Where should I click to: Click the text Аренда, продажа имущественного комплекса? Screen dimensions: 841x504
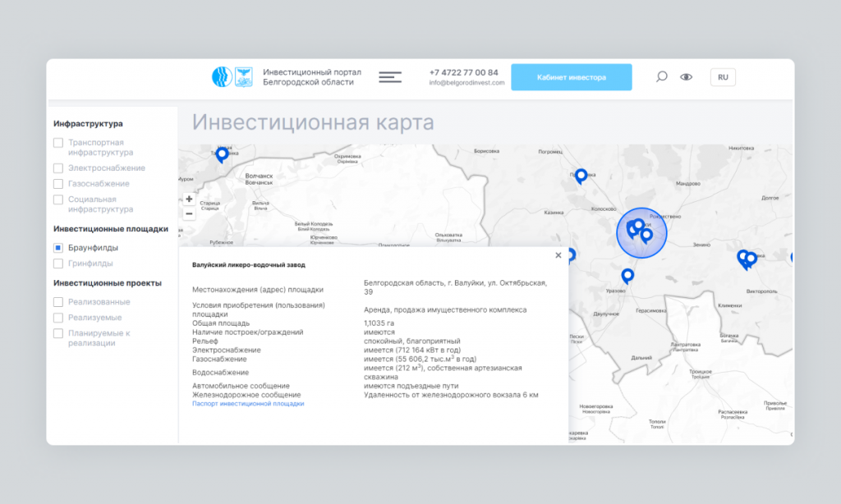tap(445, 310)
